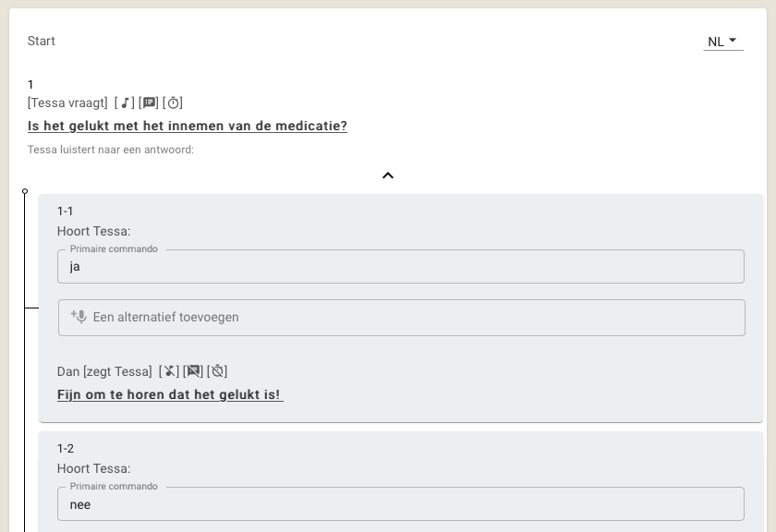This screenshot has height=532, width=776.
Task: Edit the question about innemen van de medicatie
Action: tap(187, 126)
